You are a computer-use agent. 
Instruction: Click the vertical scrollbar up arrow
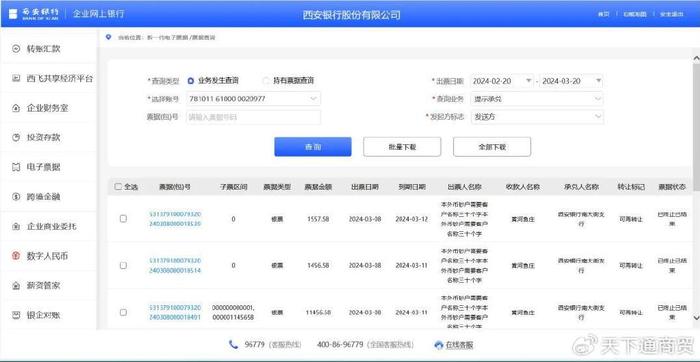(x=696, y=58)
